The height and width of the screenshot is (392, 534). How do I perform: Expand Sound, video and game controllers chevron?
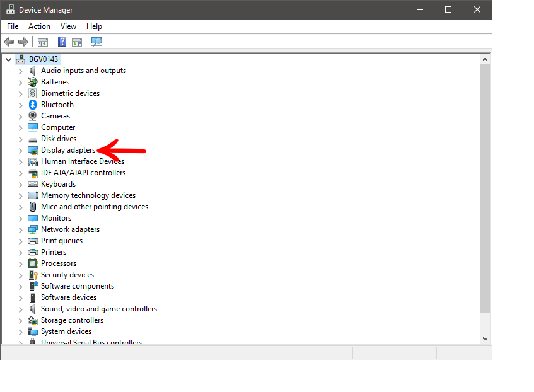tap(20, 309)
